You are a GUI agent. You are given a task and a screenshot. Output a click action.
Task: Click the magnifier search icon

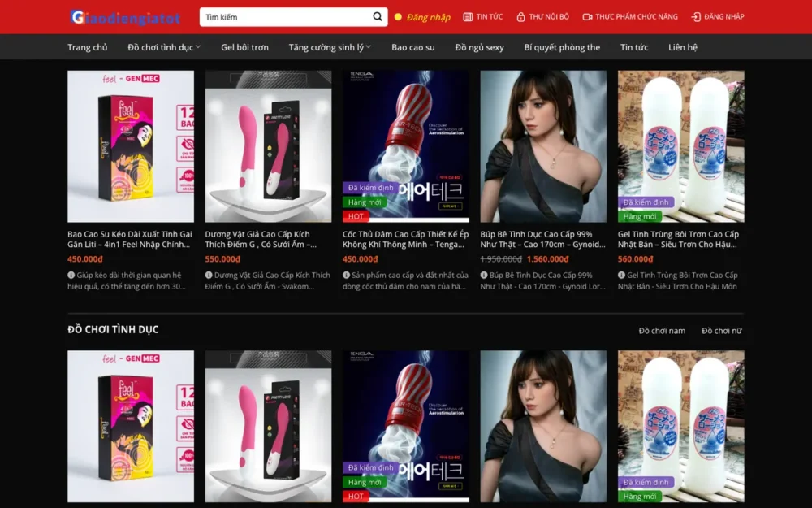[x=378, y=16]
